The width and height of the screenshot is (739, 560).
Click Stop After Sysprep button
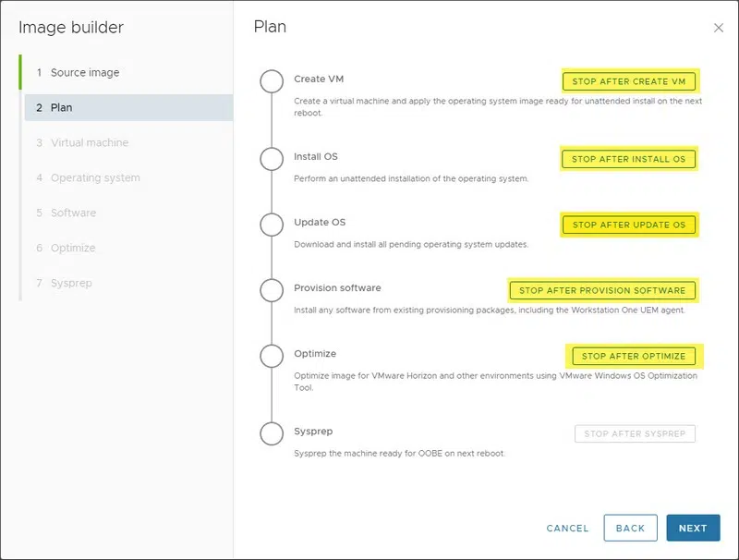635,433
